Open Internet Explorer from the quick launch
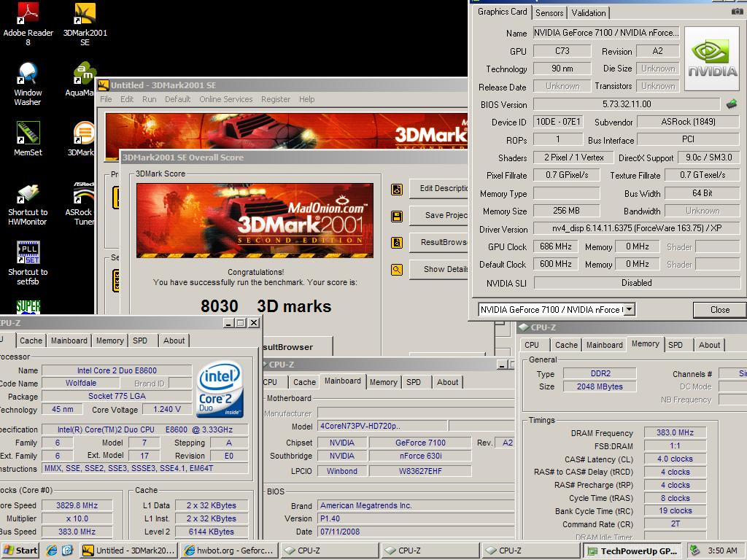Screen dimensions: 747x560 [52, 551]
